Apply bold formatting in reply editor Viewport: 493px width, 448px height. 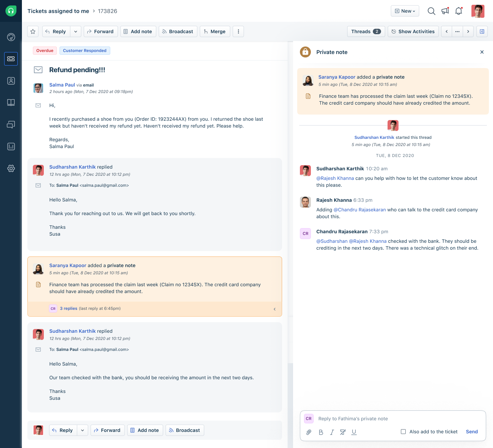321,432
